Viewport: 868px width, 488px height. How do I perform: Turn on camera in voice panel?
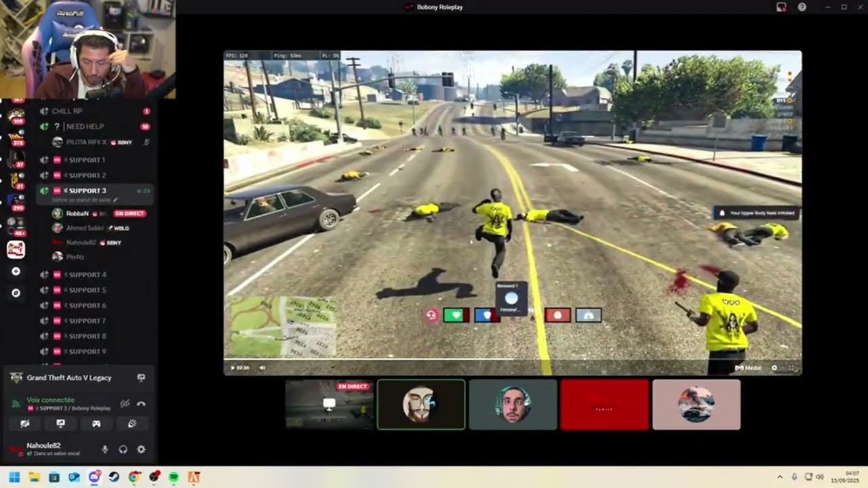[x=25, y=424]
